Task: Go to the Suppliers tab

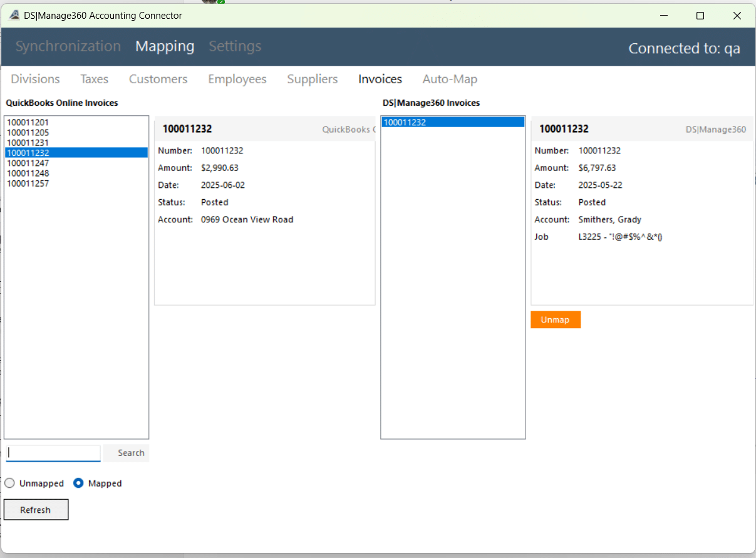Action: point(312,79)
